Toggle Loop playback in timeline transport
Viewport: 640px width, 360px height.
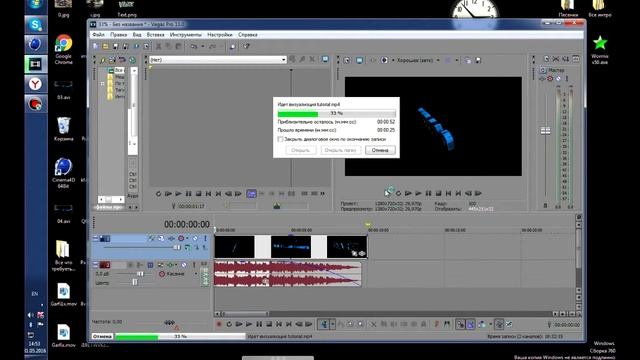click(x=229, y=324)
